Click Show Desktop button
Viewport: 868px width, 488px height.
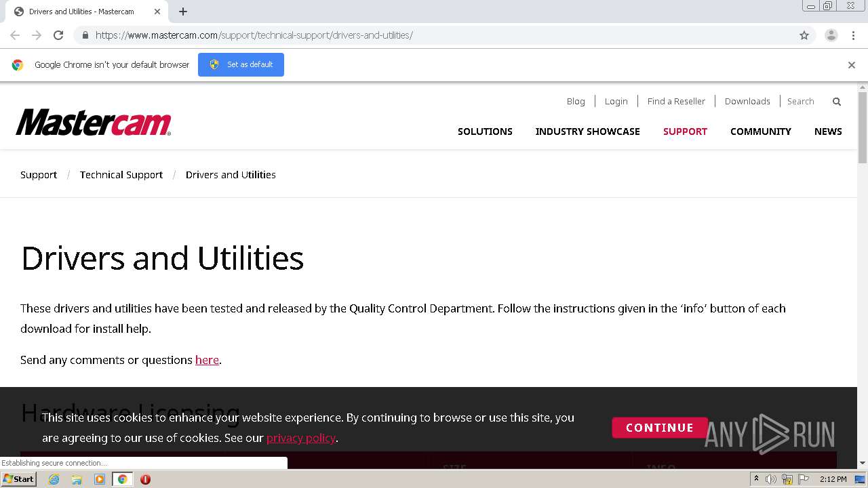click(x=861, y=479)
